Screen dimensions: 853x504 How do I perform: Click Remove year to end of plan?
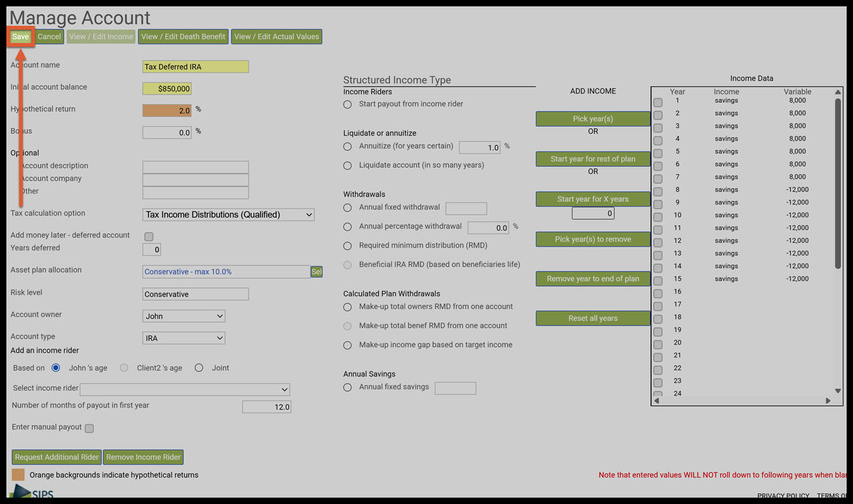point(593,279)
